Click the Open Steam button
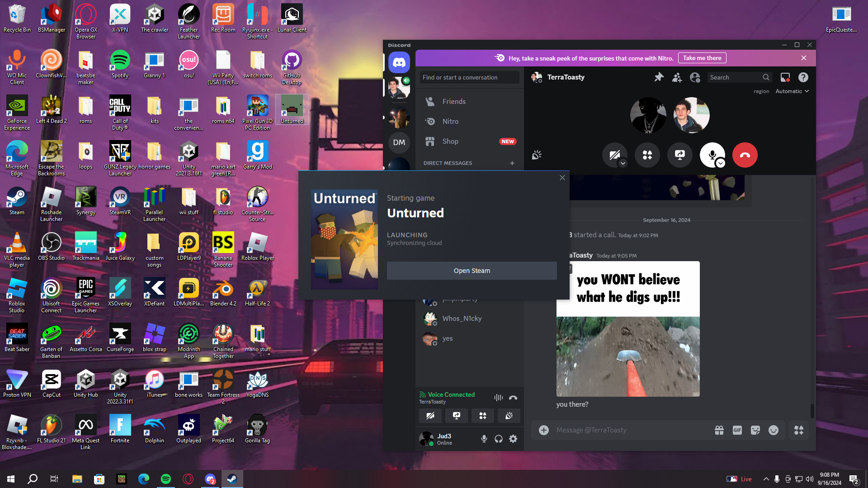The height and width of the screenshot is (488, 868). (472, 271)
